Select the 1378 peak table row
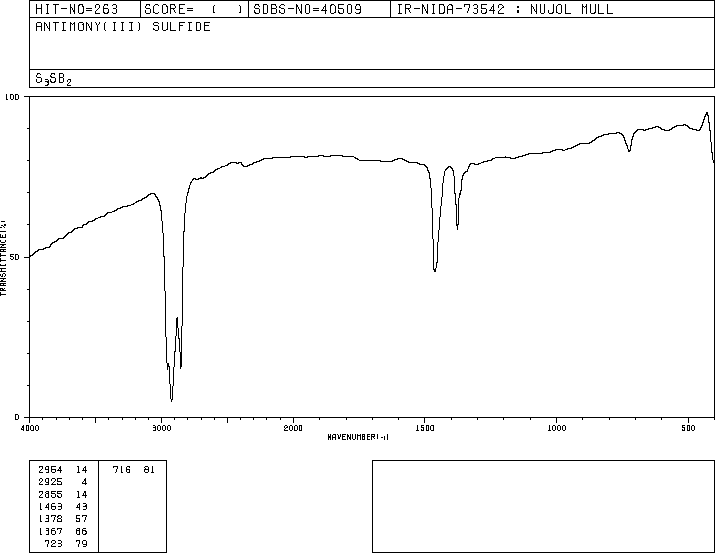 [x=63, y=519]
